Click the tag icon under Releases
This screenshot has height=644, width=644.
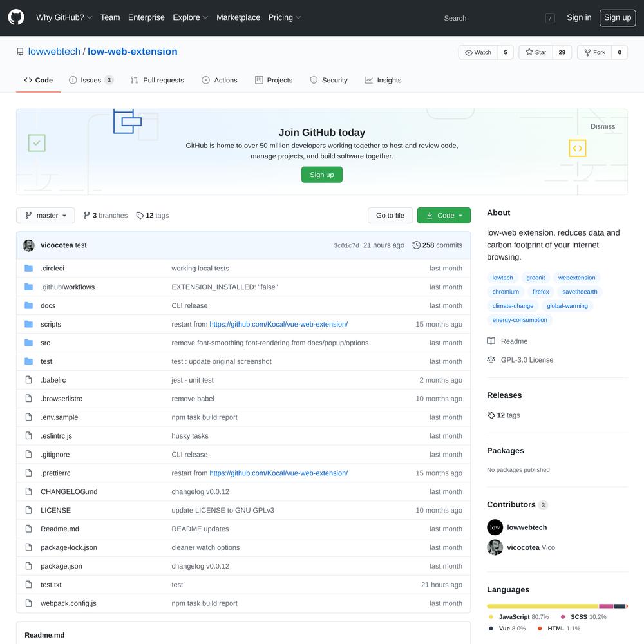click(491, 415)
